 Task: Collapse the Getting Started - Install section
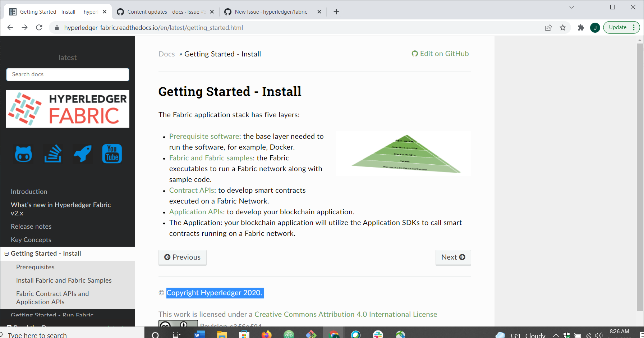pyautogui.click(x=6, y=253)
